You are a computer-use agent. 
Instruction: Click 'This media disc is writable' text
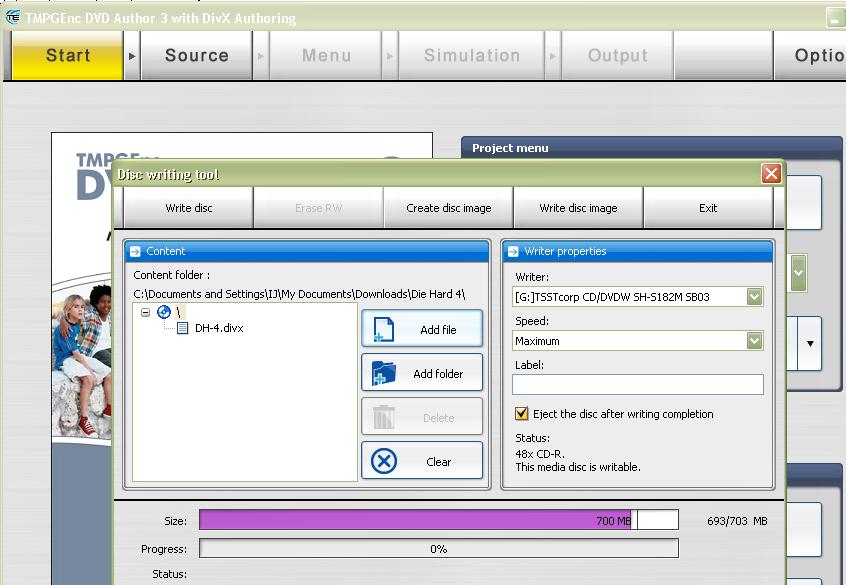(x=578, y=467)
